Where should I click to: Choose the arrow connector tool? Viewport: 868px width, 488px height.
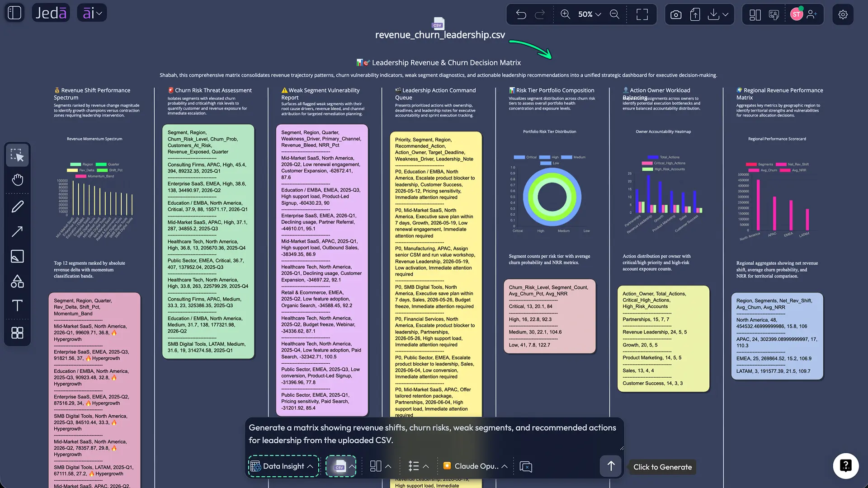click(x=17, y=232)
